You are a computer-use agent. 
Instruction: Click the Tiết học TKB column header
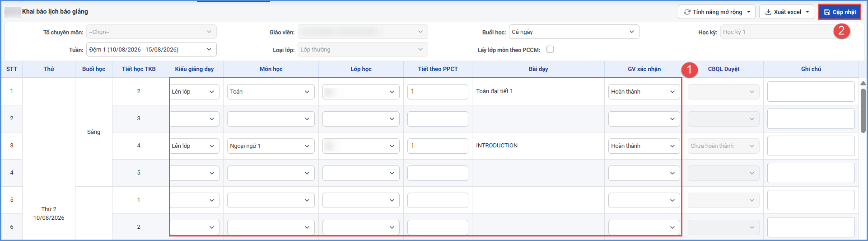(x=139, y=69)
